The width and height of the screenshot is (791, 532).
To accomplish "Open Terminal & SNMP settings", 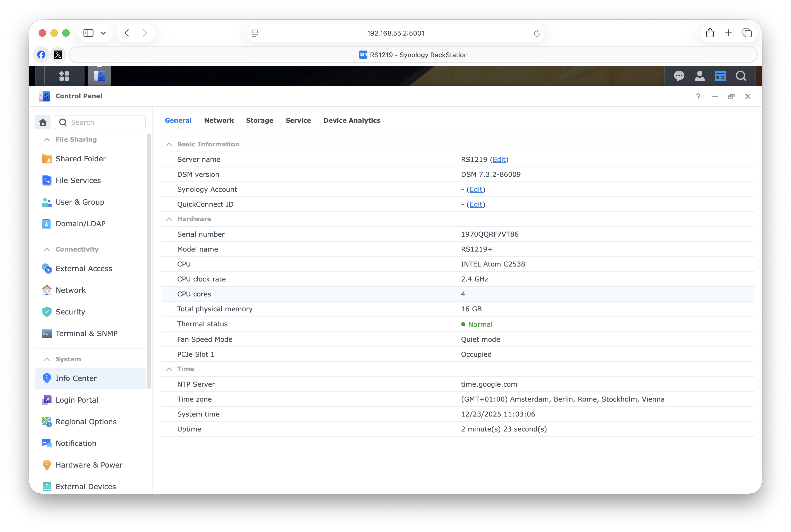I will tap(87, 334).
